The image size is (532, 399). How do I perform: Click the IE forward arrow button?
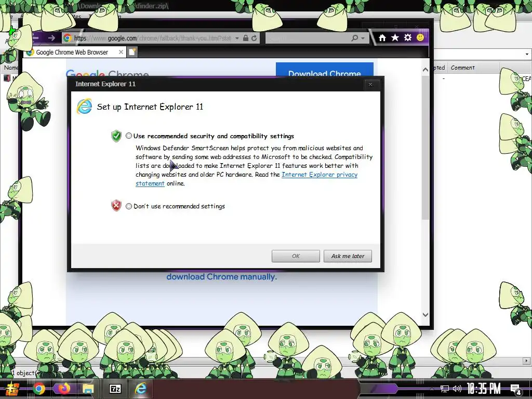51,38
